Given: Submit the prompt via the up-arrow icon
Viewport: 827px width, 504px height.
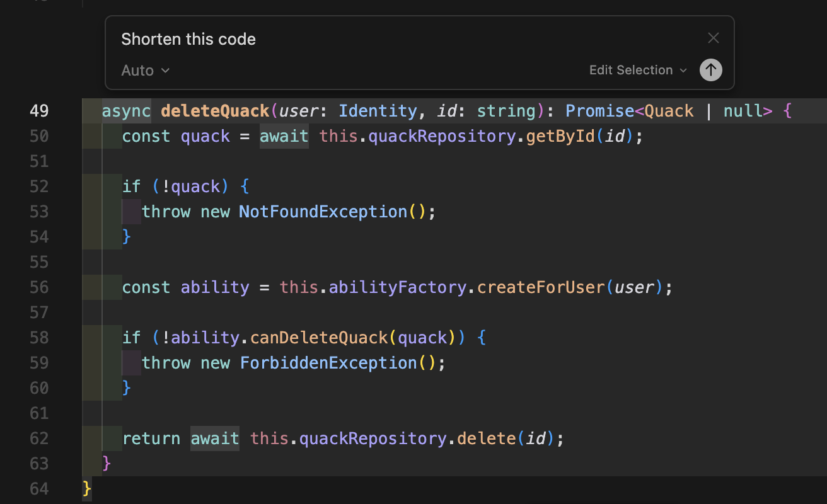Looking at the screenshot, I should (710, 70).
